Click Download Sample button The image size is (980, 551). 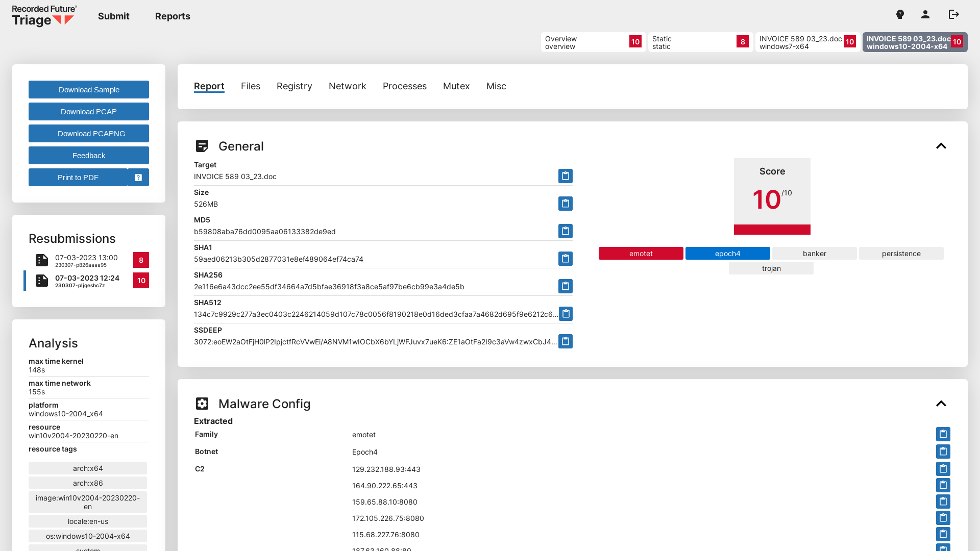coord(89,90)
